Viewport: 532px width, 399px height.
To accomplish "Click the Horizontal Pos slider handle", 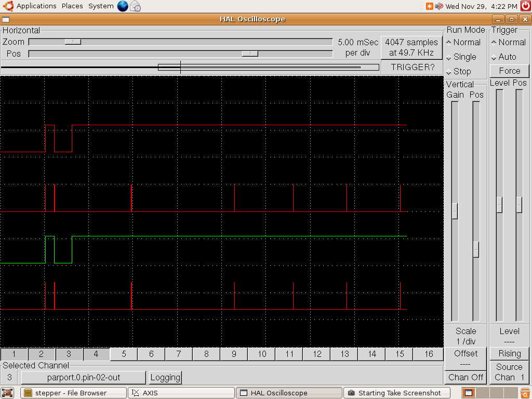I will (x=250, y=54).
